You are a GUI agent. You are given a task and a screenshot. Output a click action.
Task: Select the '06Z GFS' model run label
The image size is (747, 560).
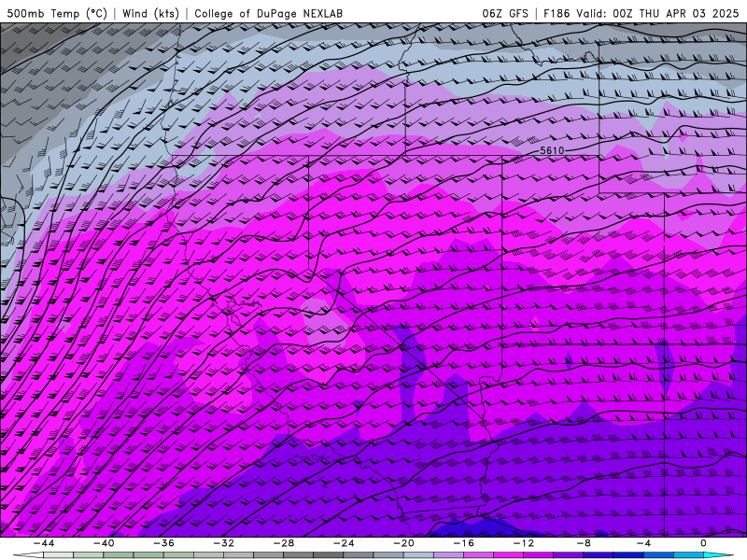tap(505, 13)
